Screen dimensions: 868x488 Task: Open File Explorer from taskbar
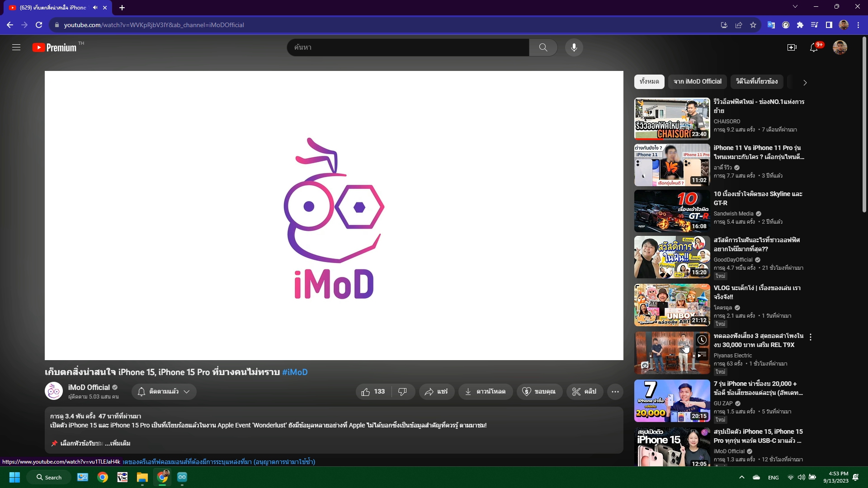[142, 477]
